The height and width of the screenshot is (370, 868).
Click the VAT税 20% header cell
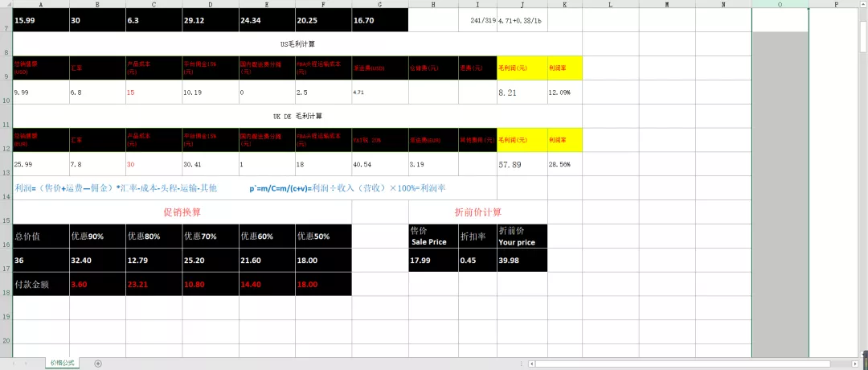379,140
